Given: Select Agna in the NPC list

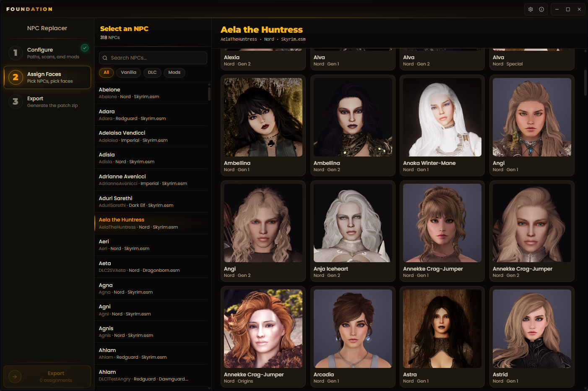Looking at the screenshot, I should pyautogui.click(x=151, y=289).
